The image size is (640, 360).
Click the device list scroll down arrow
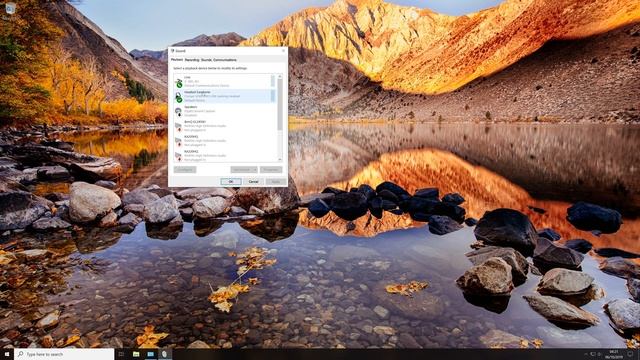[280, 159]
